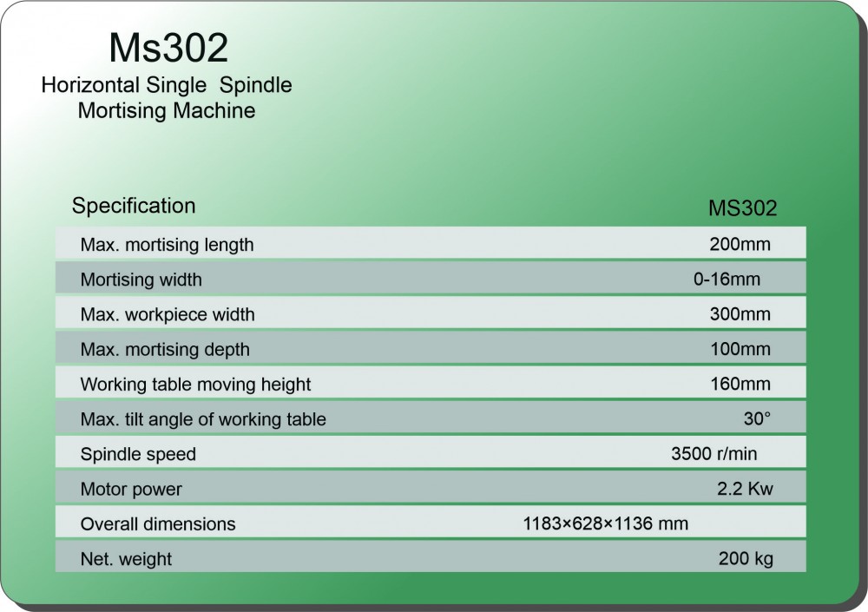
Task: Click the 200 kg net weight value
Action: pyautogui.click(x=746, y=559)
